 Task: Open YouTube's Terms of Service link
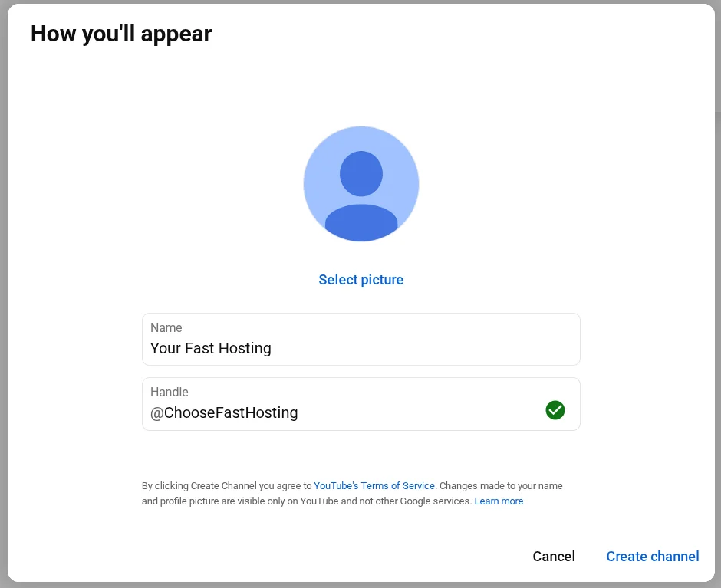tap(374, 485)
